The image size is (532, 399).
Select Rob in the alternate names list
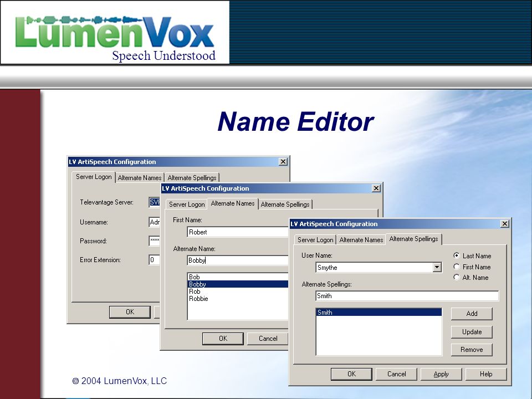tap(238, 291)
